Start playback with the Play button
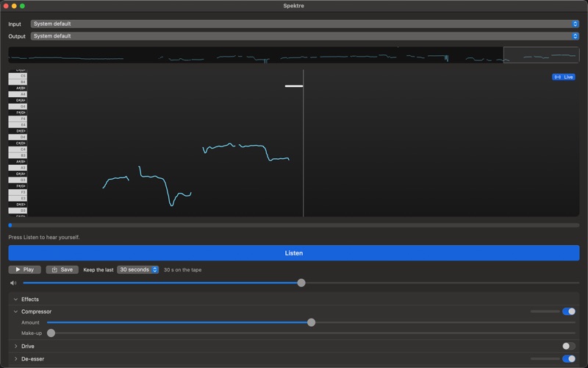 (x=25, y=269)
